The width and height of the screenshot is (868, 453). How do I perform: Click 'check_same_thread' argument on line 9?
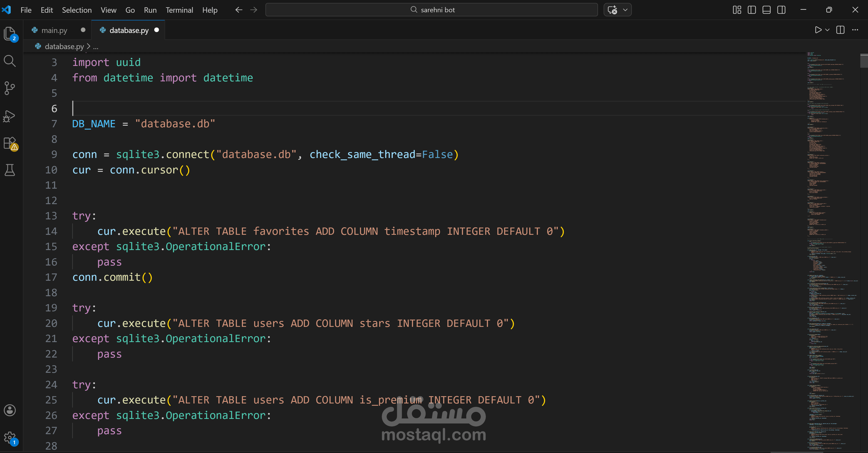click(362, 155)
